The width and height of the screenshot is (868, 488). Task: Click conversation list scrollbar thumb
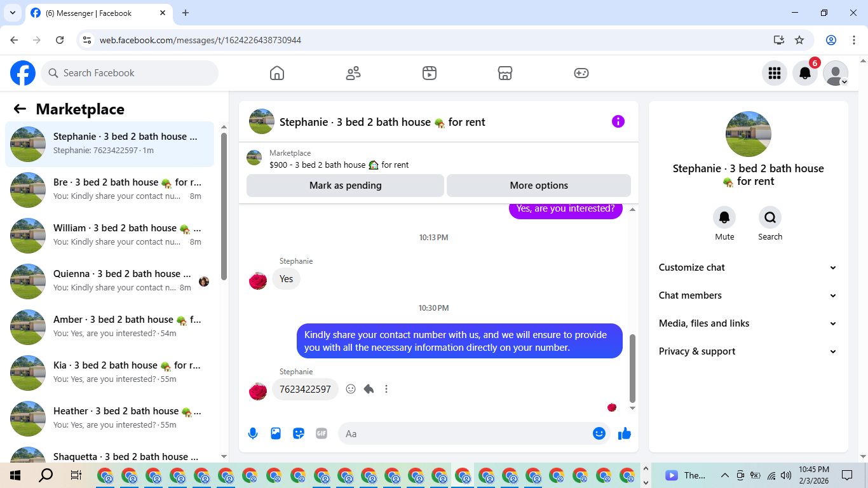224,206
